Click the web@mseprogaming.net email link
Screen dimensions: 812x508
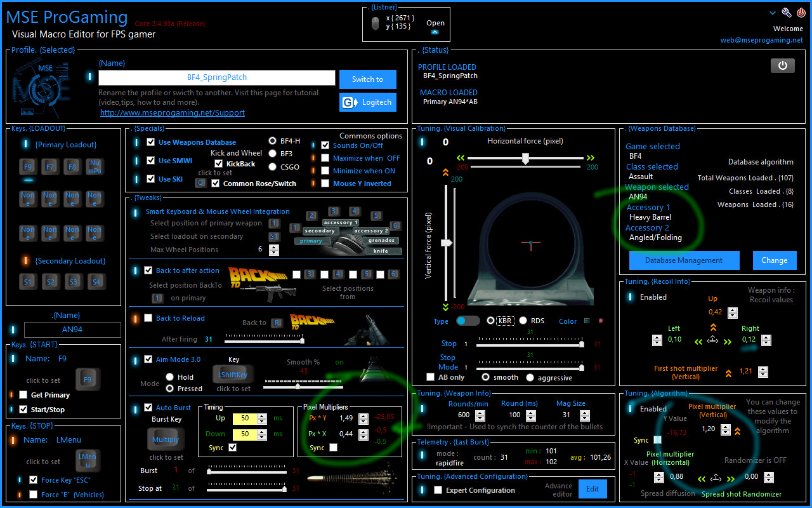point(761,40)
